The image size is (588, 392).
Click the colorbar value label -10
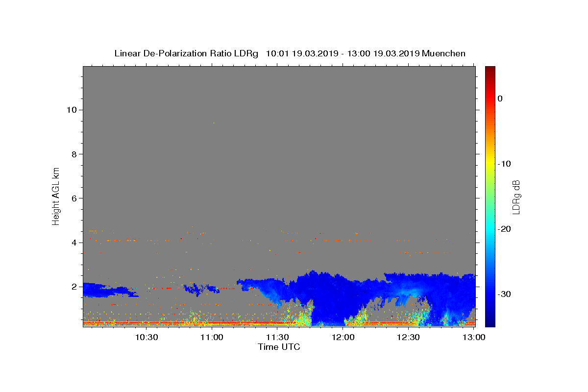pyautogui.click(x=504, y=164)
